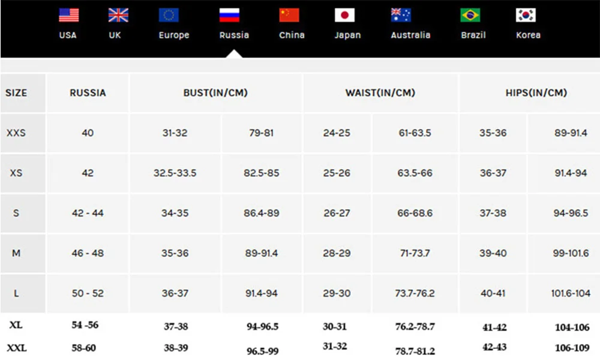Click the Korea flag icon

click(526, 16)
